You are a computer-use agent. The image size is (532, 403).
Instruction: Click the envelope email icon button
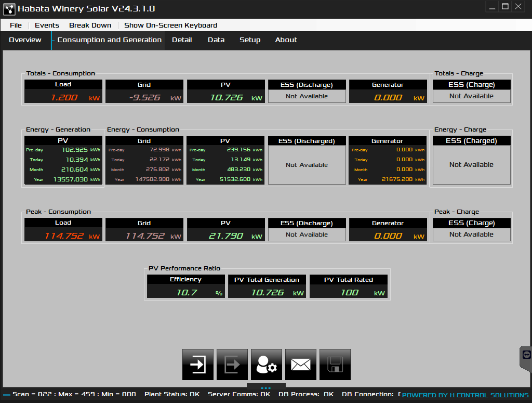301,365
